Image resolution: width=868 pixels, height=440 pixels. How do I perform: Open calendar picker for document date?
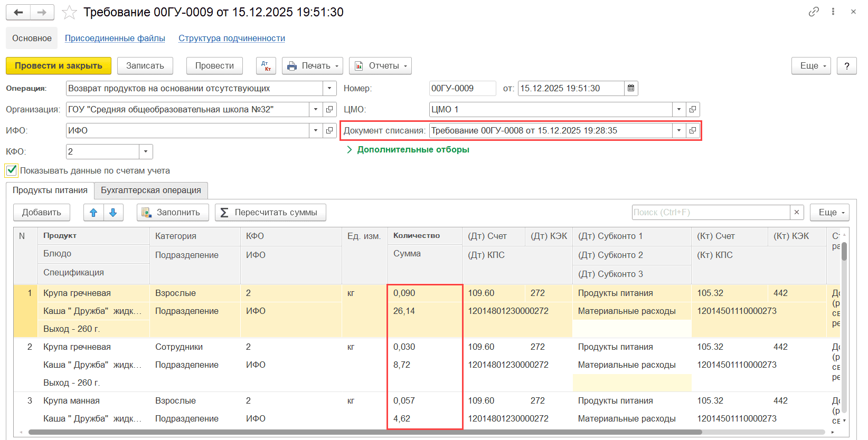pos(631,89)
